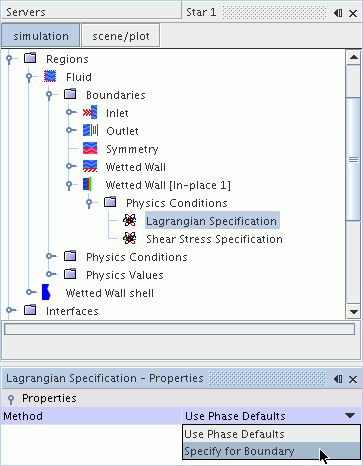Collapse the Regions tree node
The width and height of the screenshot is (363, 466).
9,59
